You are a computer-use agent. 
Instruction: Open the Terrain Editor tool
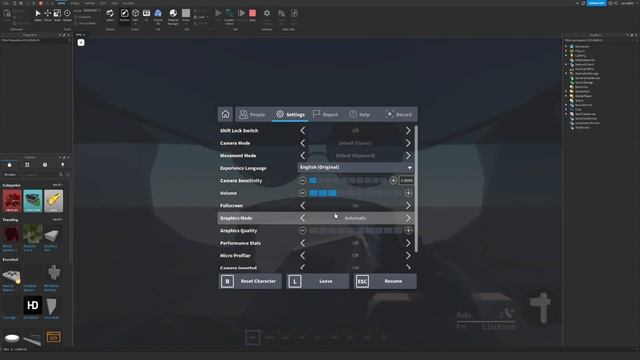(110, 15)
